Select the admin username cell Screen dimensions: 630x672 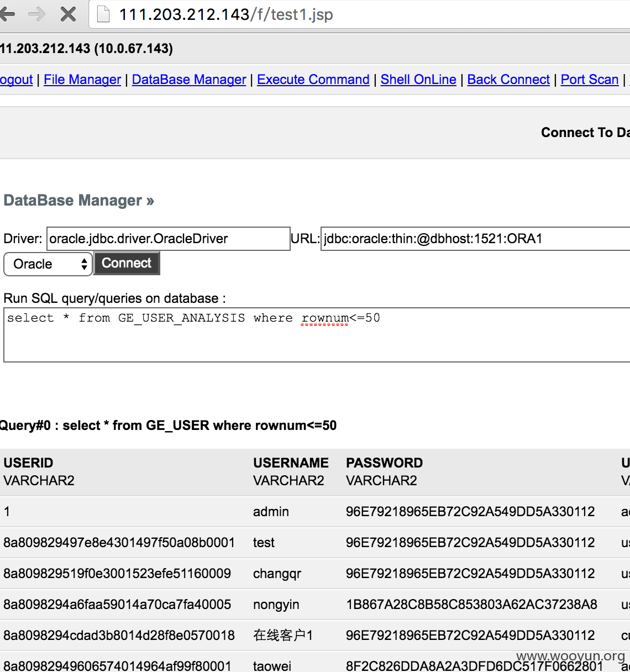pos(271,512)
